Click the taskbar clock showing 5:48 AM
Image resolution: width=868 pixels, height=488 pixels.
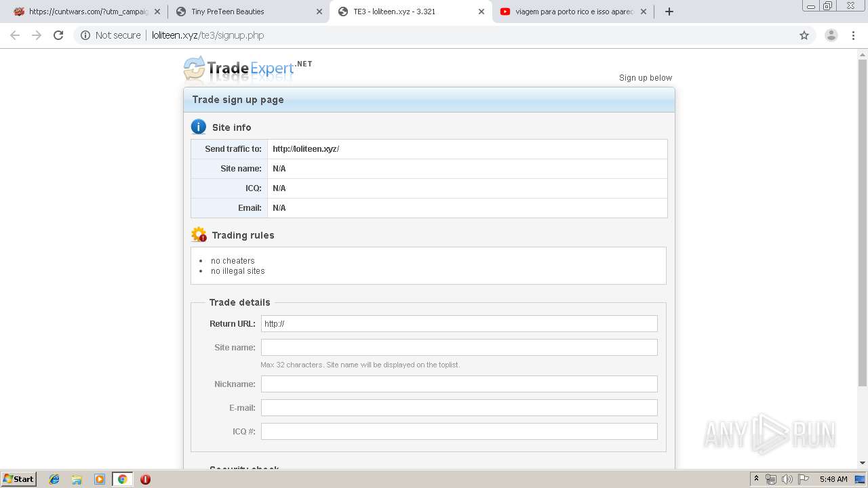[x=833, y=479]
